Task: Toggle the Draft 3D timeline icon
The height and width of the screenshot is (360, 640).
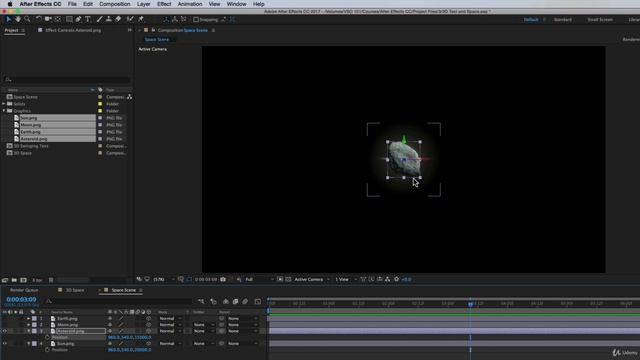Action: pos(213,301)
